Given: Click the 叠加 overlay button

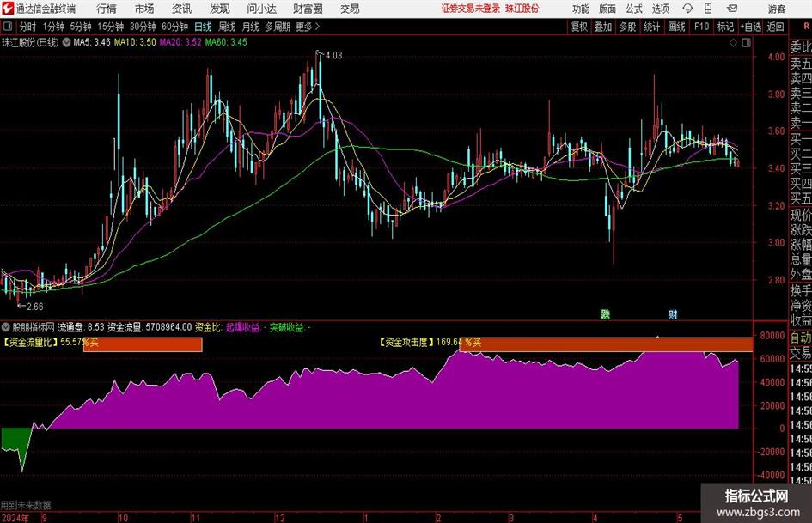Looking at the screenshot, I should point(603,27).
